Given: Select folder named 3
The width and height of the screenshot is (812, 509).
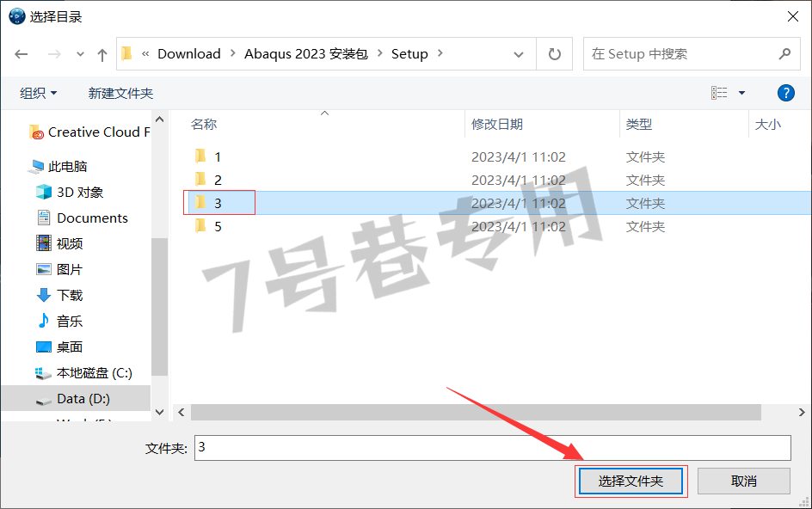Looking at the screenshot, I should (x=218, y=204).
